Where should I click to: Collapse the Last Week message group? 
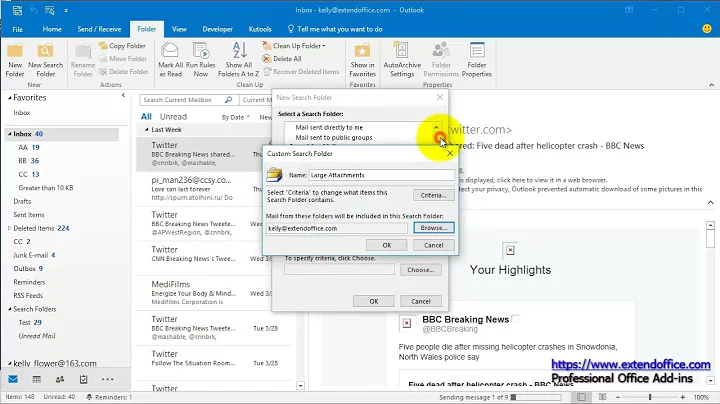tap(146, 130)
